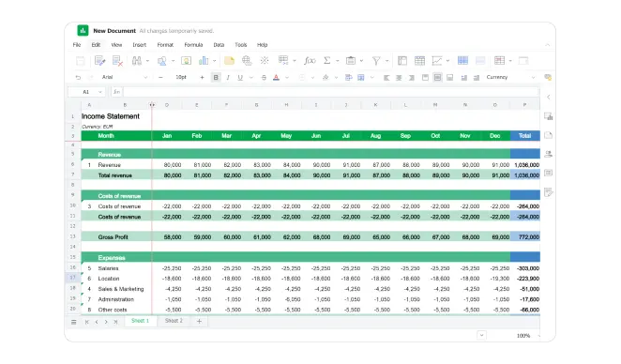The width and height of the screenshot is (621, 364).
Task: Click the red font color button
Action: [x=276, y=77]
